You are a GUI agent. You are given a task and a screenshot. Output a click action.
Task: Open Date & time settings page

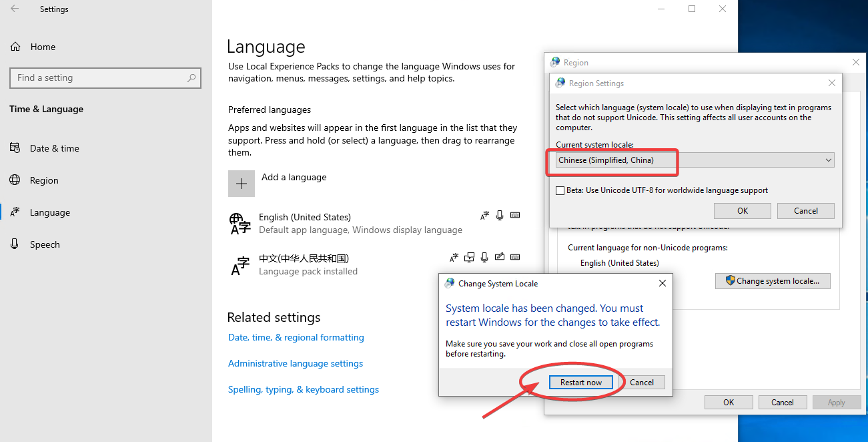(x=106, y=148)
